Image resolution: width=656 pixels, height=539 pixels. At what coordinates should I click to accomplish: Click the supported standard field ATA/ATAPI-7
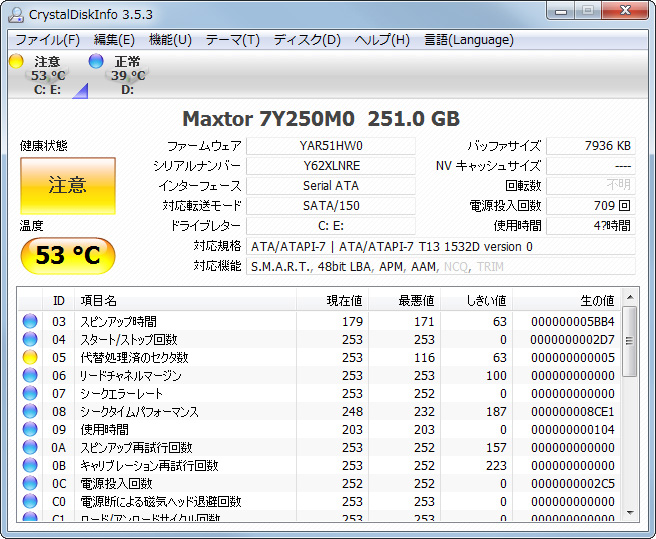(x=441, y=246)
